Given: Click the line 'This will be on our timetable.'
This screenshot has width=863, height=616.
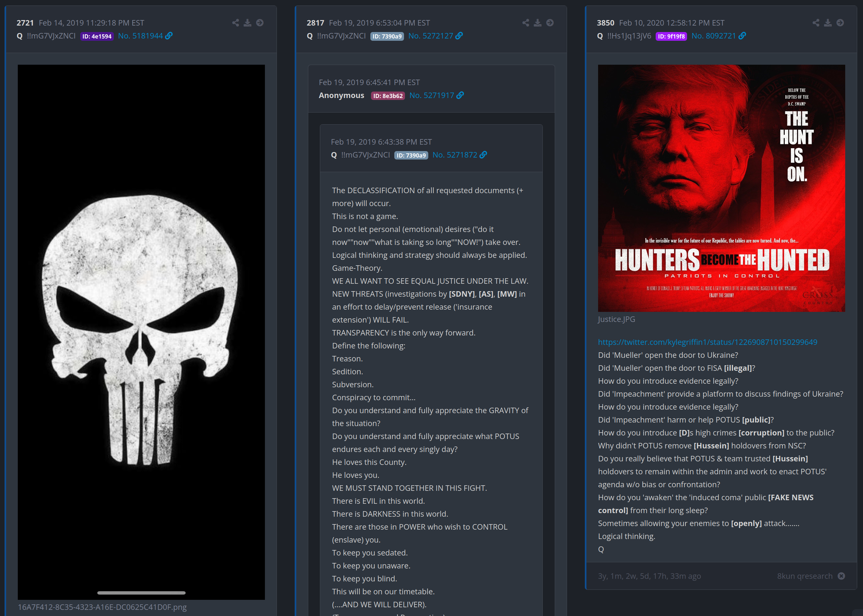Looking at the screenshot, I should tap(383, 591).
